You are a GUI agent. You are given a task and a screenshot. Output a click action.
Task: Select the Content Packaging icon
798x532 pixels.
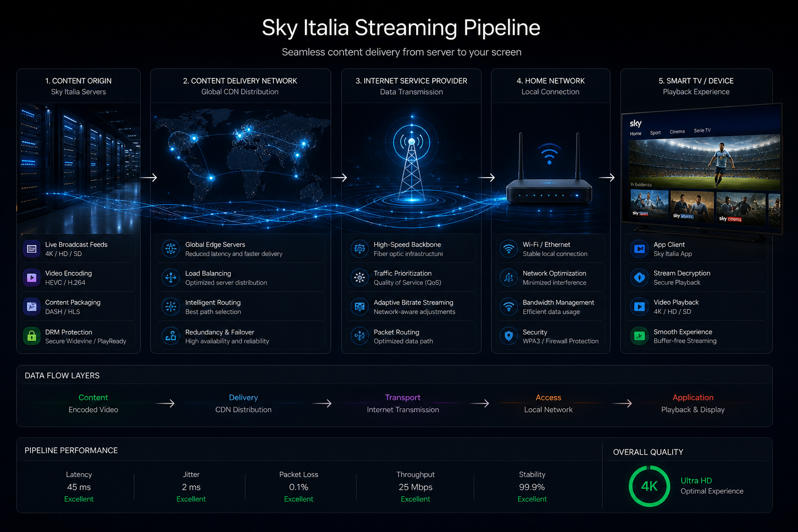click(32, 307)
